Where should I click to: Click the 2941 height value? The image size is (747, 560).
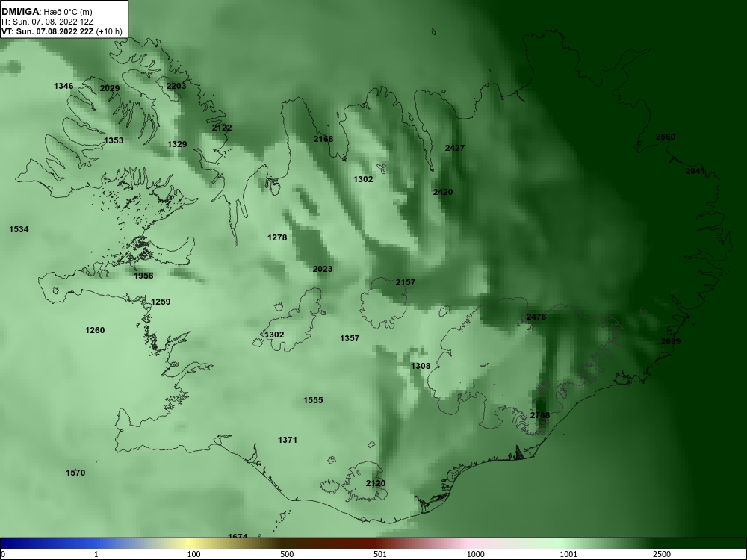tap(695, 171)
